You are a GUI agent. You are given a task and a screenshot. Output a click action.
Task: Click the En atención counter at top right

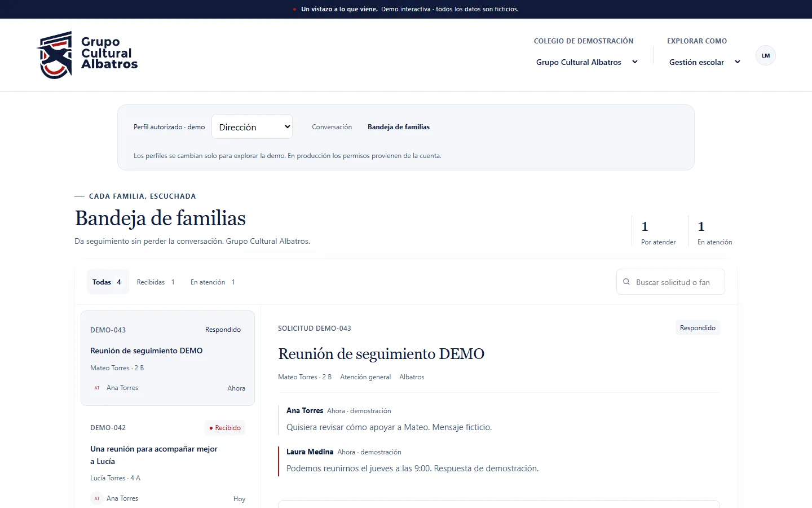714,231
